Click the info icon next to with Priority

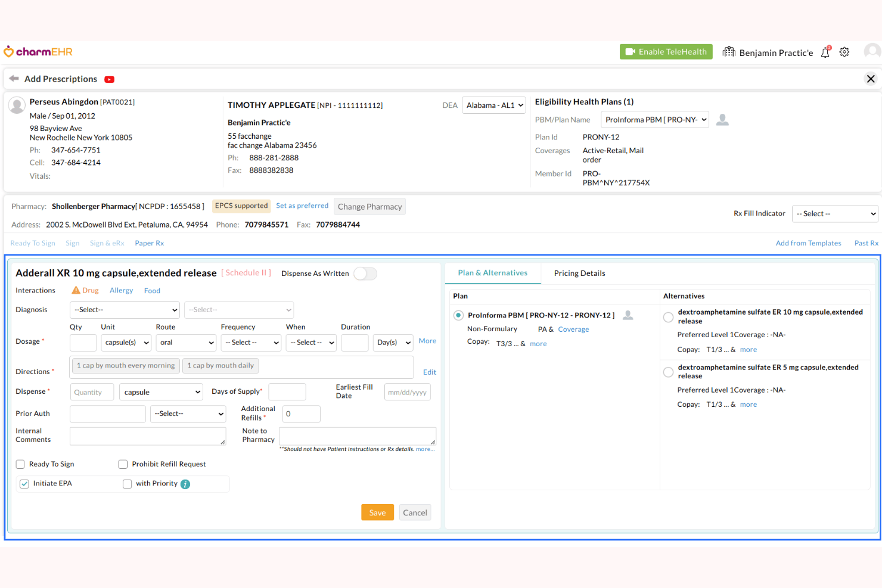(x=185, y=484)
